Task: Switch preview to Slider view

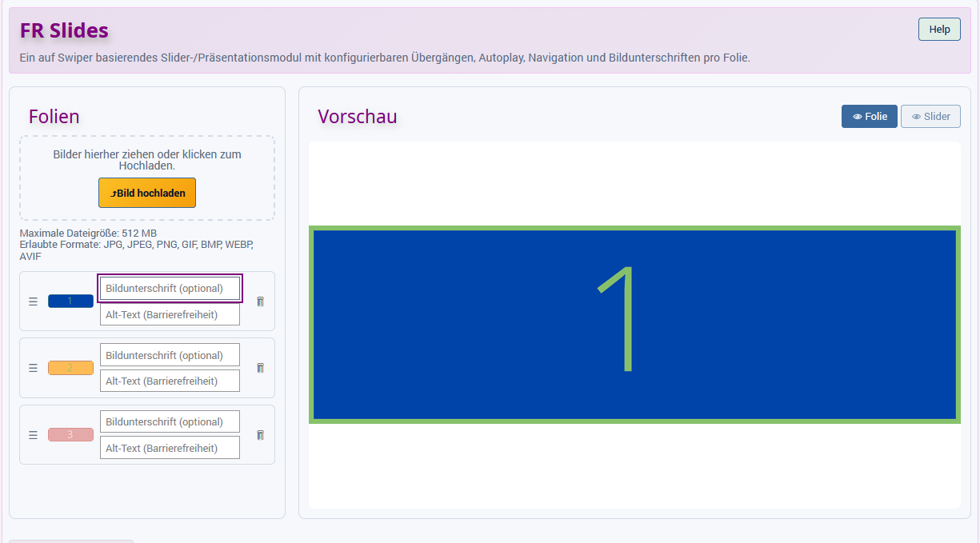Action: point(930,117)
